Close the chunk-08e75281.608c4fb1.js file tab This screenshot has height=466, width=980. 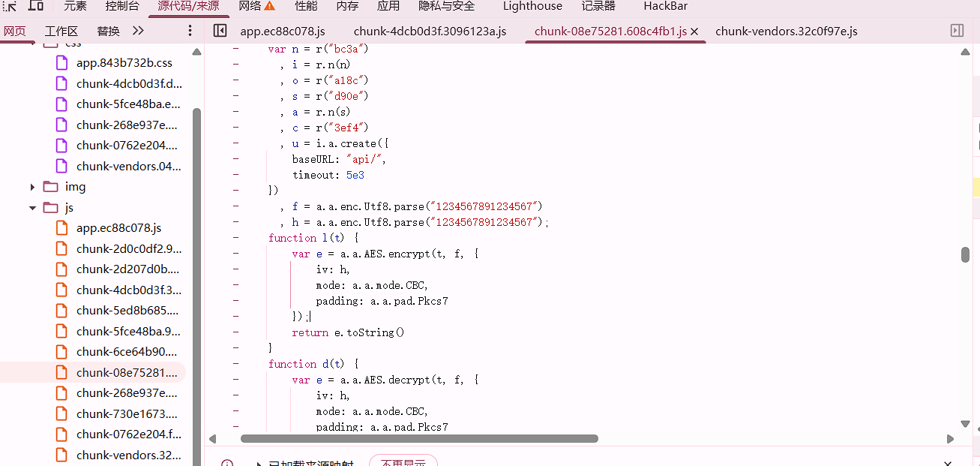coord(694,32)
